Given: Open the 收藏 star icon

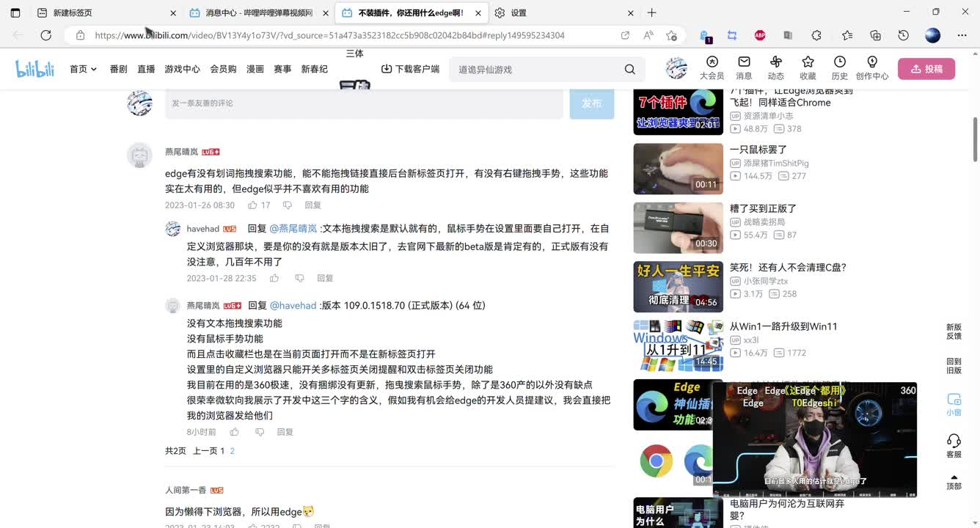Looking at the screenshot, I should [x=808, y=68].
